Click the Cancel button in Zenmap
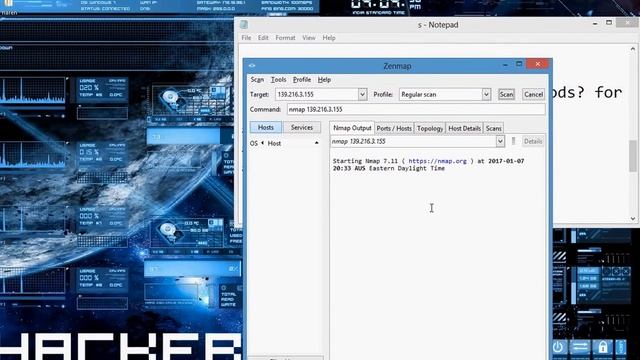 pos(533,94)
